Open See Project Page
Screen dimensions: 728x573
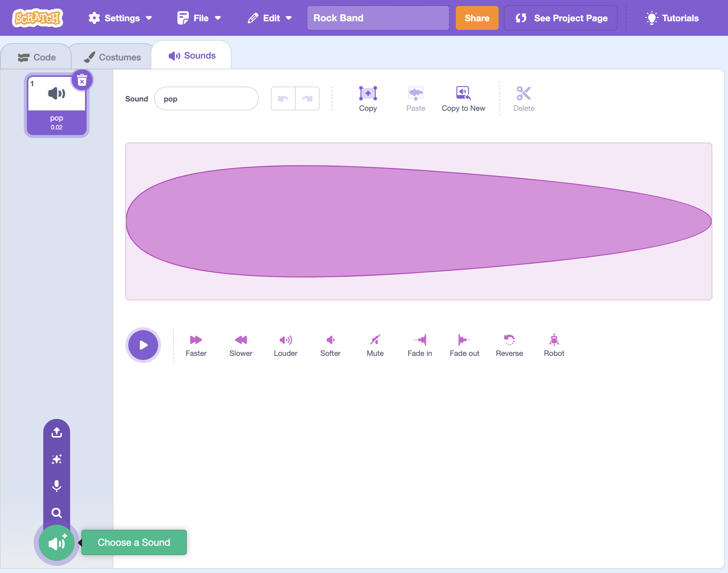[x=560, y=18]
